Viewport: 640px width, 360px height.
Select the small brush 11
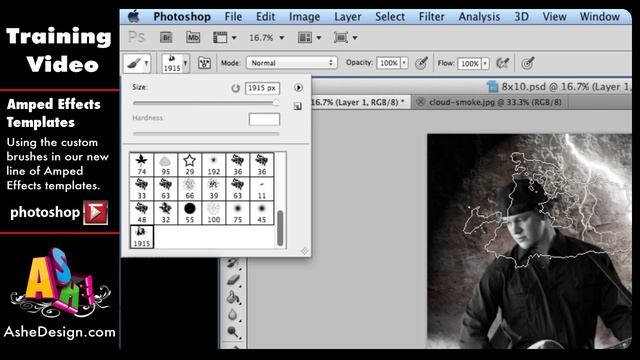click(262, 189)
